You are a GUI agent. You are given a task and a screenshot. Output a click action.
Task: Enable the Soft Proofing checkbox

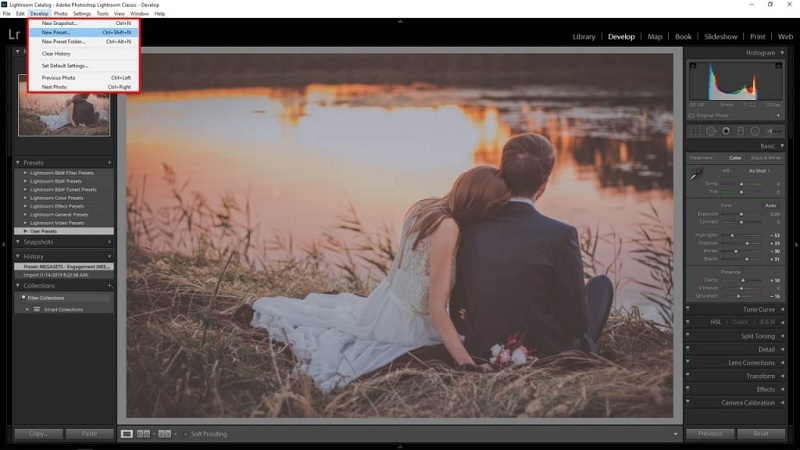click(186, 434)
